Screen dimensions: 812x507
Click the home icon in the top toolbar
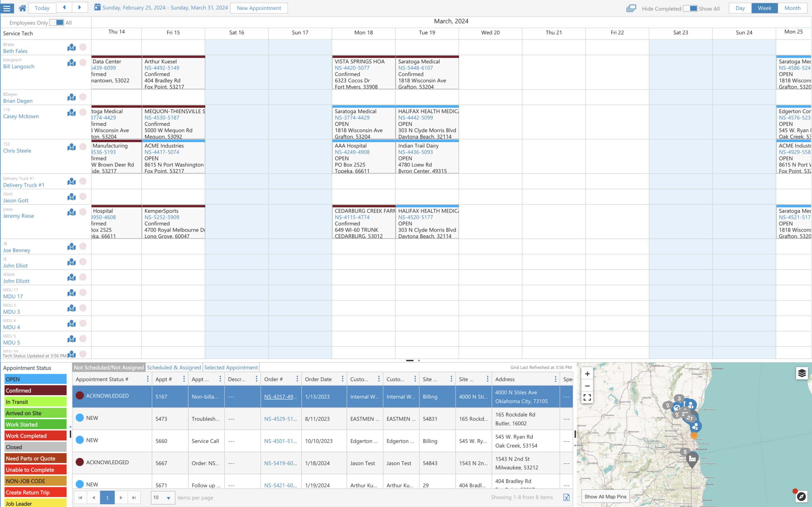22,8
